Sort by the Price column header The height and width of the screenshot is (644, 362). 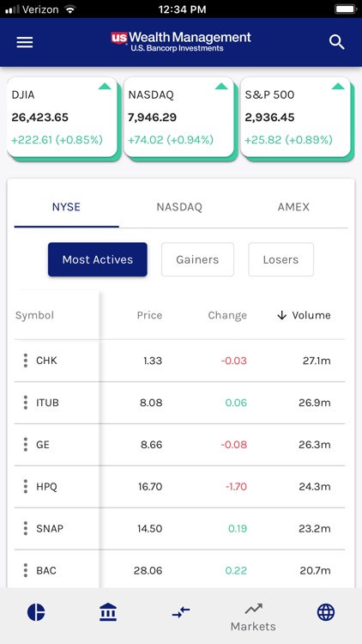pos(149,315)
